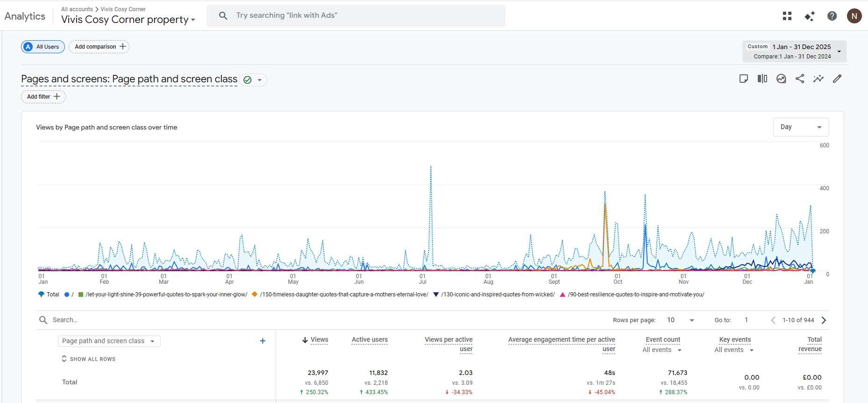Click the share report icon
868x403 pixels.
click(x=800, y=79)
